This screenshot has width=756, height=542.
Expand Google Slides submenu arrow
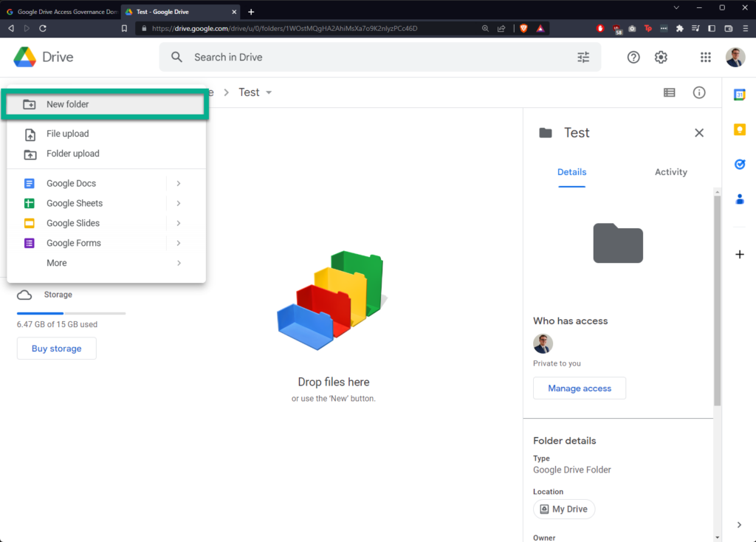click(x=179, y=223)
